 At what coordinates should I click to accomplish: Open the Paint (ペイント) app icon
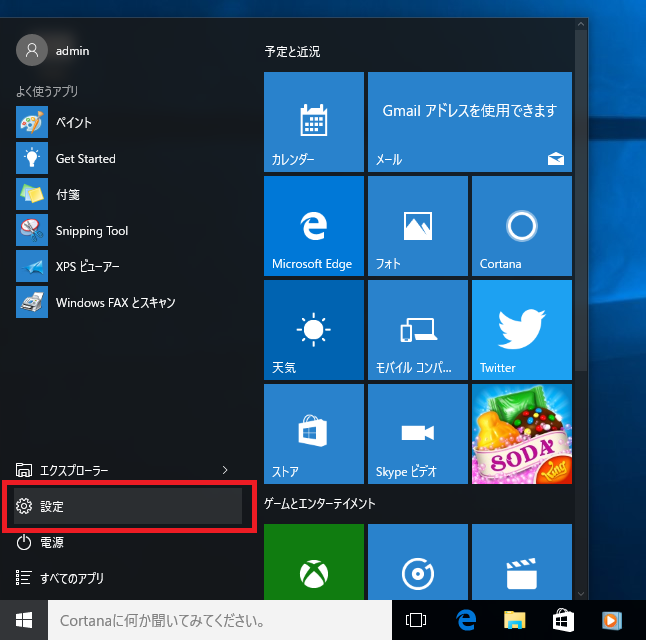click(x=32, y=123)
